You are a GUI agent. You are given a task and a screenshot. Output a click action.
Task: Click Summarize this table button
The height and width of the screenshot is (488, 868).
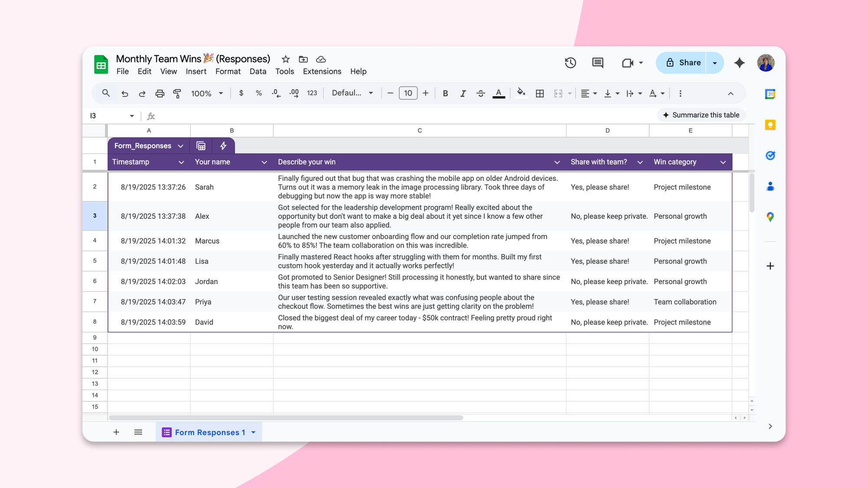click(701, 115)
